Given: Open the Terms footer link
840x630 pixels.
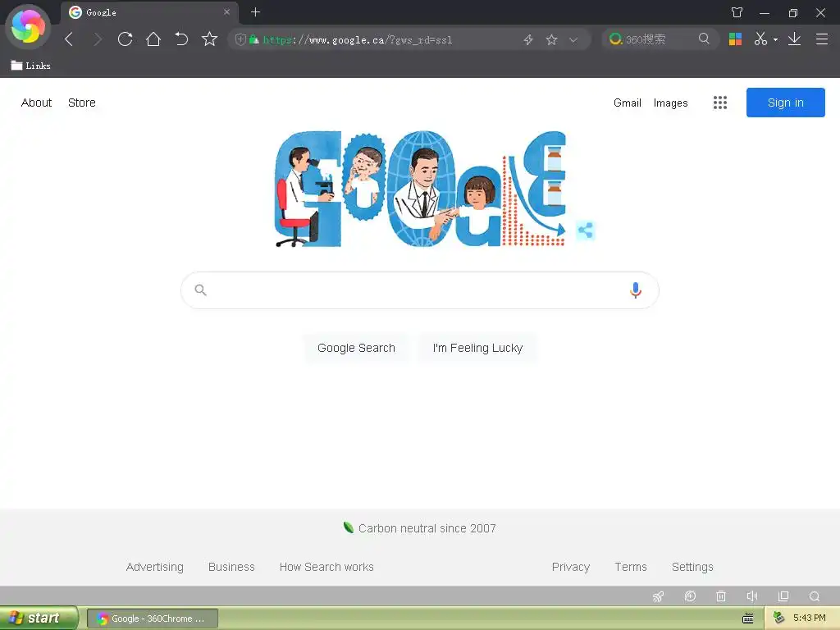Looking at the screenshot, I should tap(631, 567).
